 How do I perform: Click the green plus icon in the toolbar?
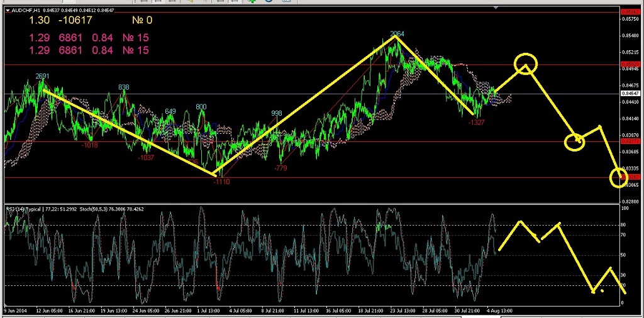tap(250, 2)
